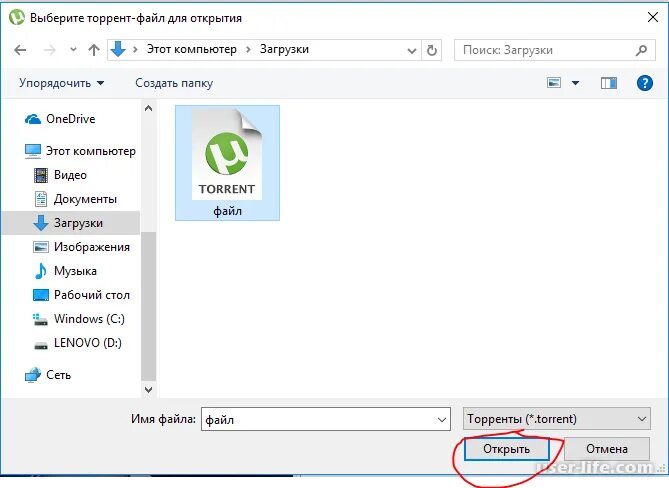This screenshot has width=669, height=488.
Task: Expand the file name dropdown arrow
Action: (x=442, y=420)
